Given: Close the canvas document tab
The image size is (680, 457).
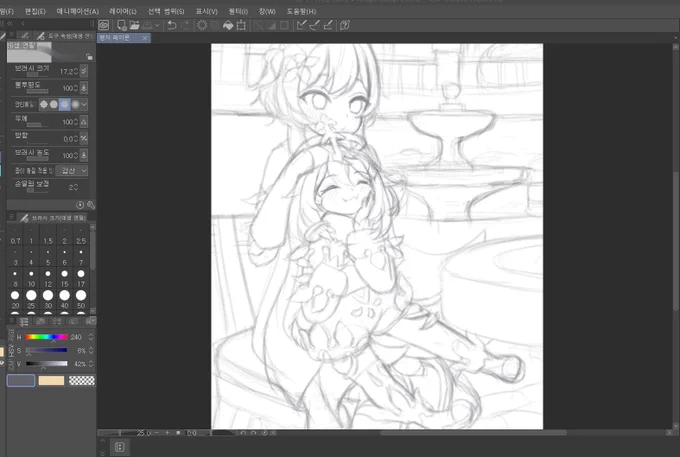Looking at the screenshot, I should coord(145,38).
